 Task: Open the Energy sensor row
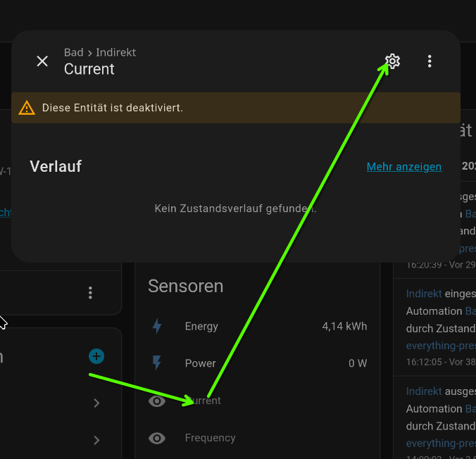point(201,326)
